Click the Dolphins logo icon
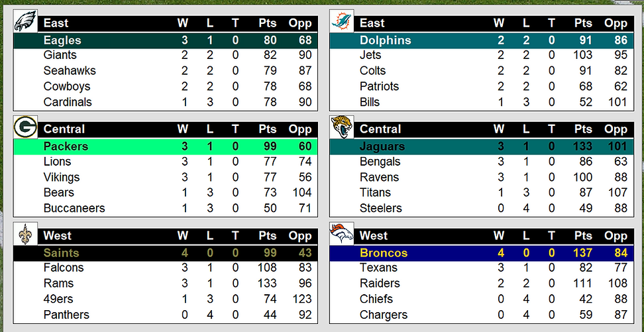The height and width of the screenshot is (332, 644). coord(342,21)
